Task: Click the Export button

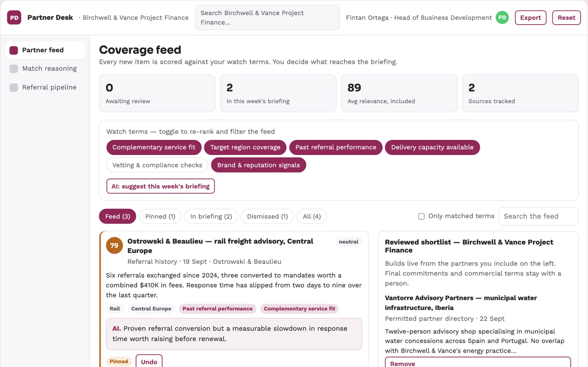Action: point(530,18)
